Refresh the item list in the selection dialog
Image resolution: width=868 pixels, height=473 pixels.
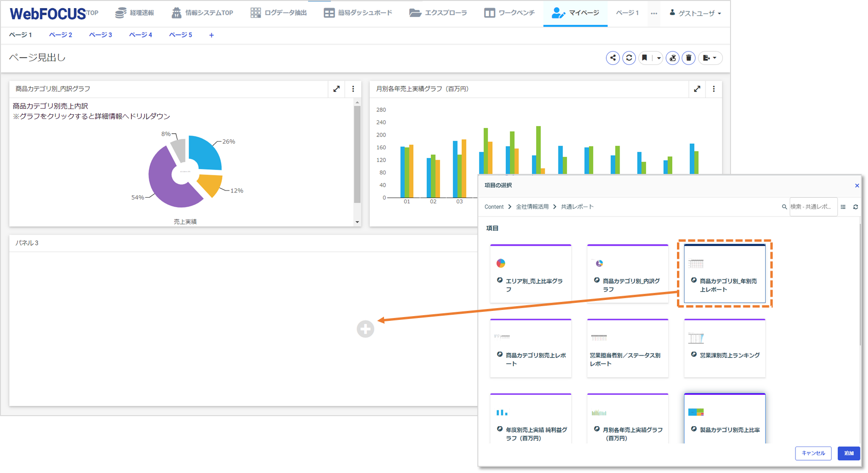coord(856,207)
